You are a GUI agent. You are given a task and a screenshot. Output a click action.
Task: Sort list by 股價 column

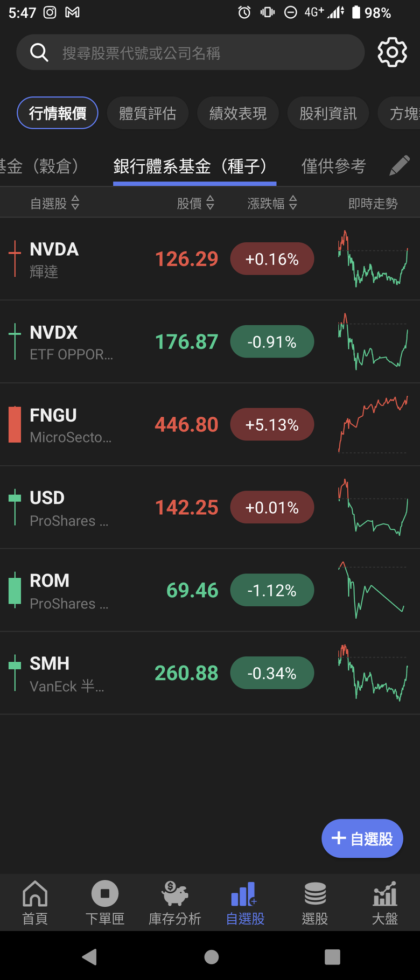[x=195, y=203]
